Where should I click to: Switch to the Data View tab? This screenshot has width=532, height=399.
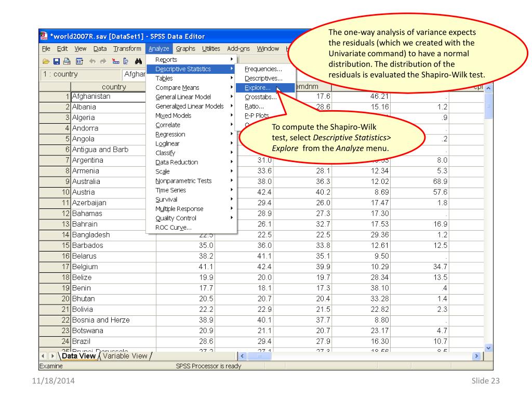point(79,356)
